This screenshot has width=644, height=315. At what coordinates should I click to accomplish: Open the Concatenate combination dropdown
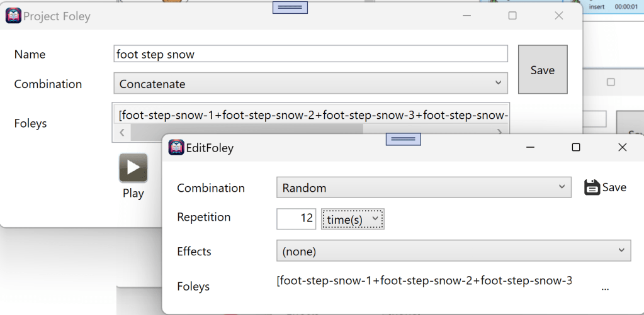coord(310,84)
